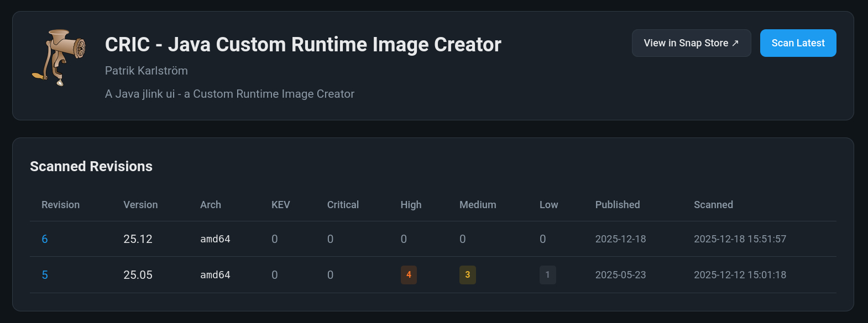Click the Critical column header
The height and width of the screenshot is (323, 868).
pos(343,205)
